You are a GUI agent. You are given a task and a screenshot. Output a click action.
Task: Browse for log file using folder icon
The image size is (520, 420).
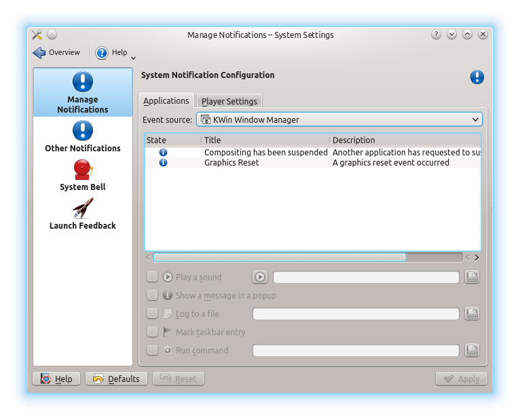point(472,313)
